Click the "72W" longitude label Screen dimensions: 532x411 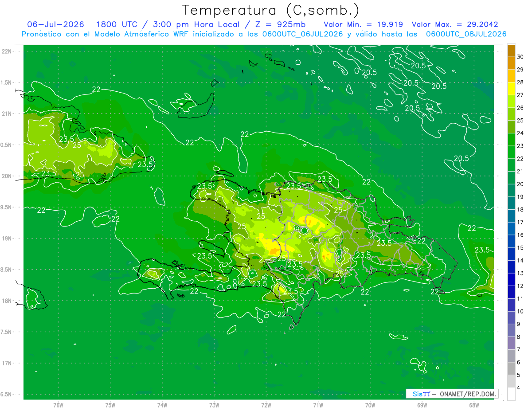coord(266,405)
